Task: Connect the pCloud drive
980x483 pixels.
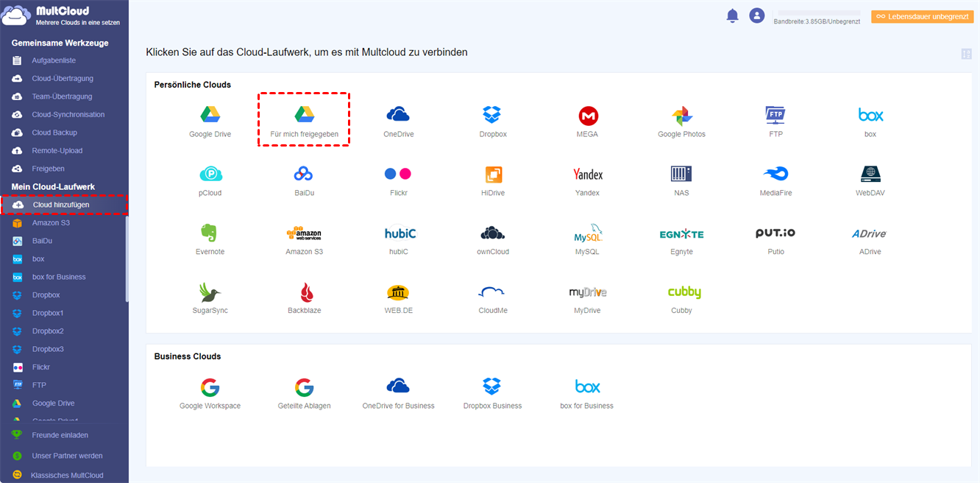Action: 210,180
